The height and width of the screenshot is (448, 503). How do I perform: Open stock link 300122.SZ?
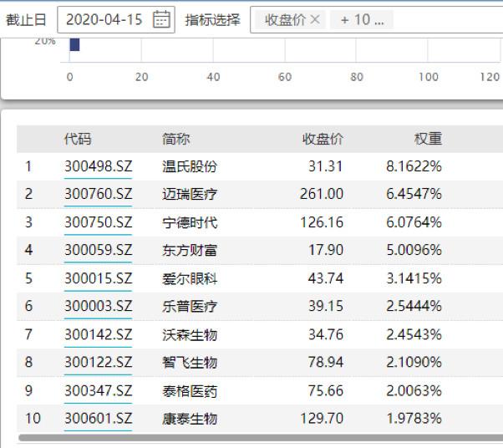(98, 362)
